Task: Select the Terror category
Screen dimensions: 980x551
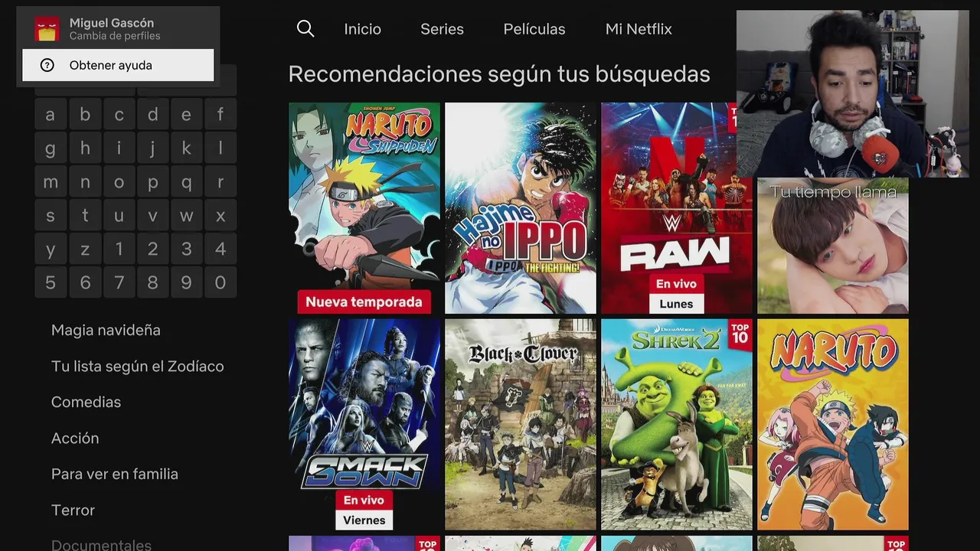Action: pos(73,510)
